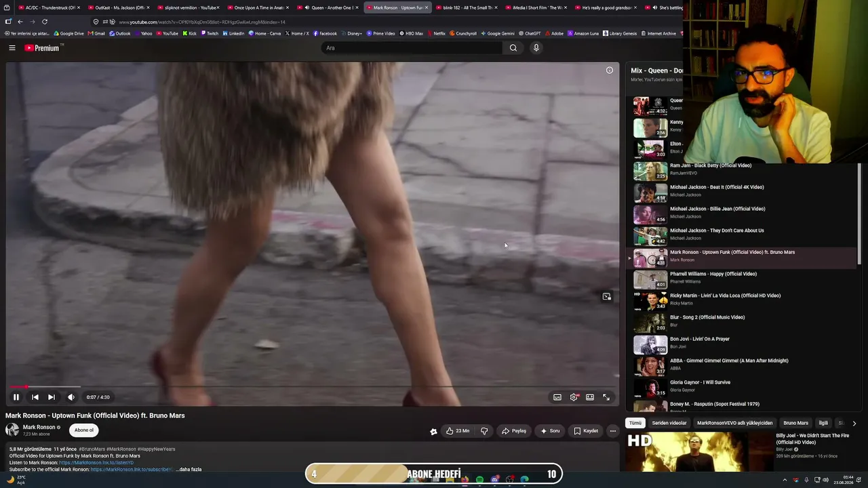Share the video with 'Paylaş'
This screenshot has height=488, width=868.
pyautogui.click(x=513, y=431)
